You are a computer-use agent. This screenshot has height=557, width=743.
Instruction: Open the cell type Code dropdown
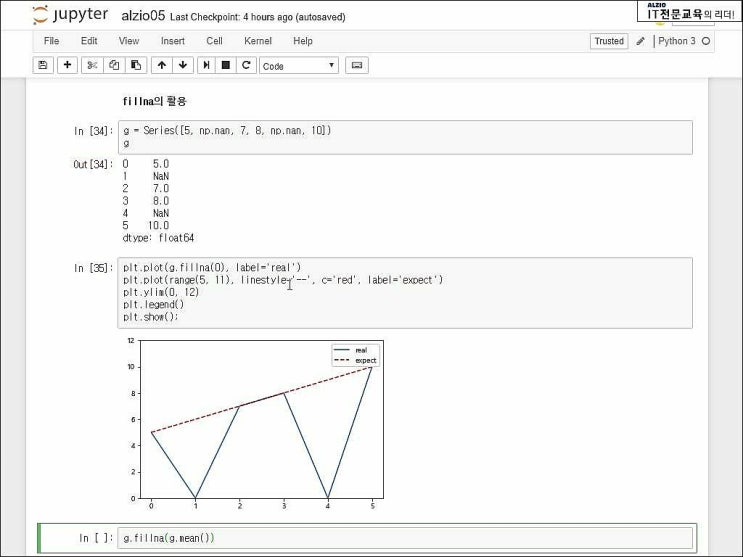coord(299,66)
